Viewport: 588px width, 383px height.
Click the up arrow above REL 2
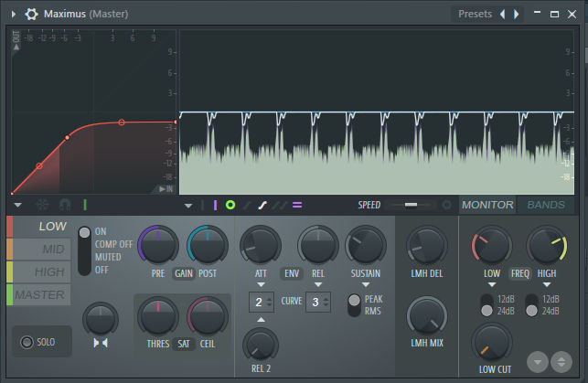point(261,320)
